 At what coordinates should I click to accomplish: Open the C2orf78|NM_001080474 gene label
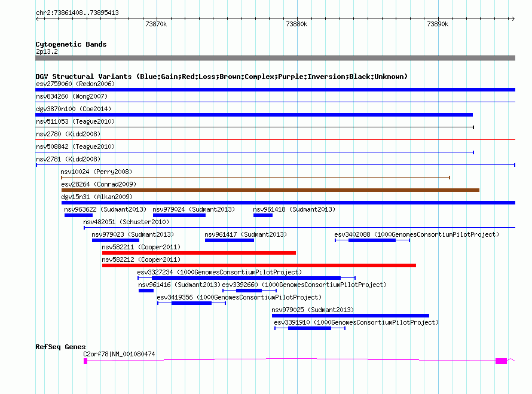point(119,354)
